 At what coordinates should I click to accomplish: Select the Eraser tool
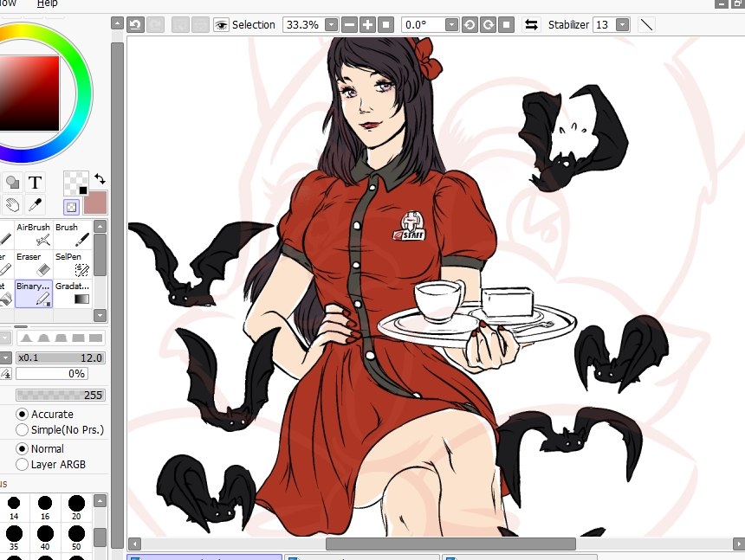pos(33,264)
